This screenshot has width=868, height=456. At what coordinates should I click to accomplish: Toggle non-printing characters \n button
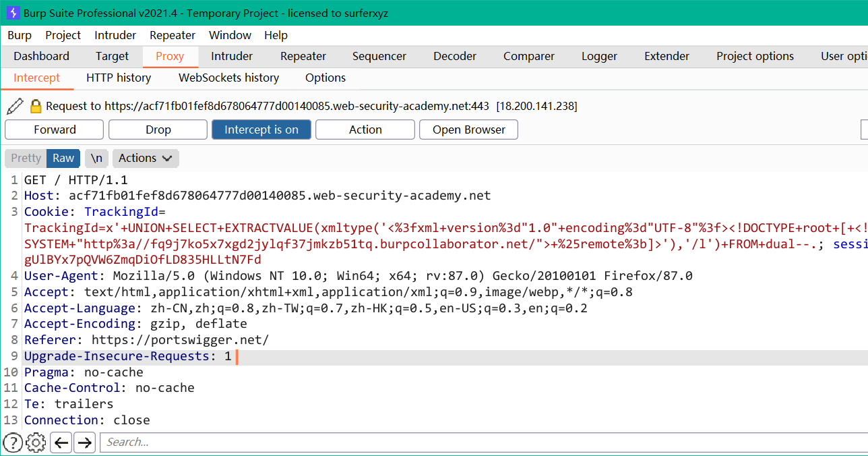point(96,158)
